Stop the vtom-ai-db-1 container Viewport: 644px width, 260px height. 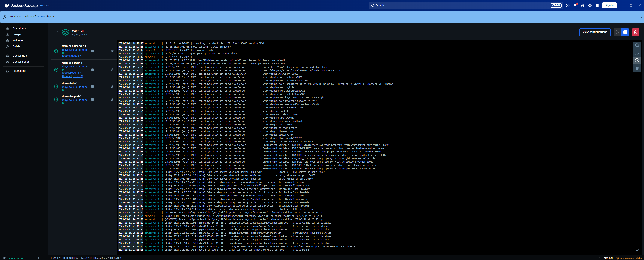93,87
